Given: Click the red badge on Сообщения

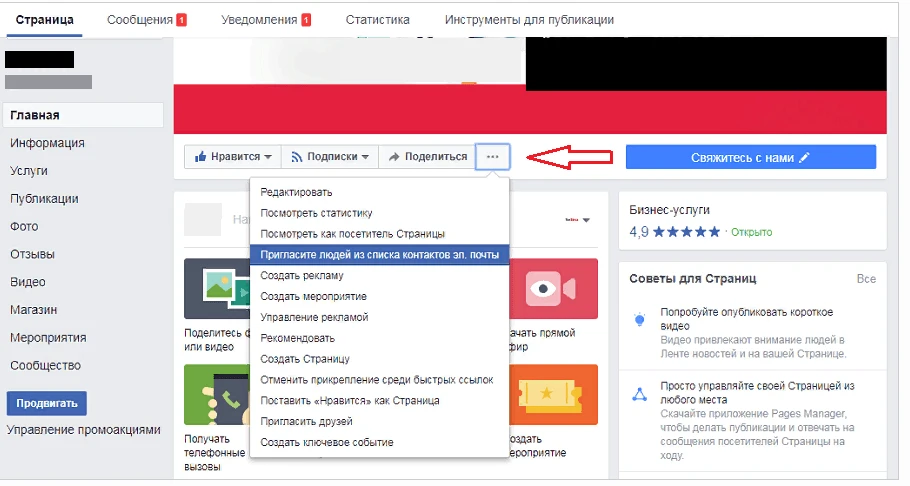Looking at the screenshot, I should [182, 20].
